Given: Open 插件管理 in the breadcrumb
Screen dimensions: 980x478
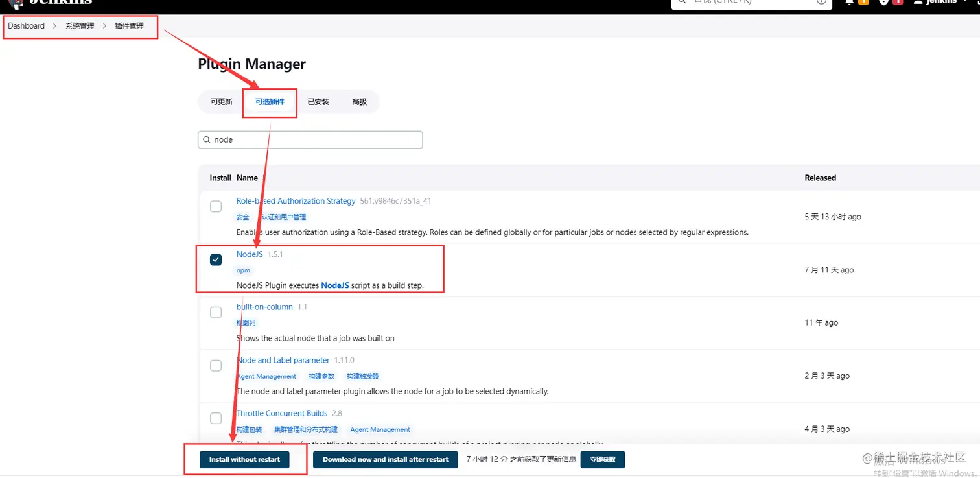Looking at the screenshot, I should pos(129,26).
